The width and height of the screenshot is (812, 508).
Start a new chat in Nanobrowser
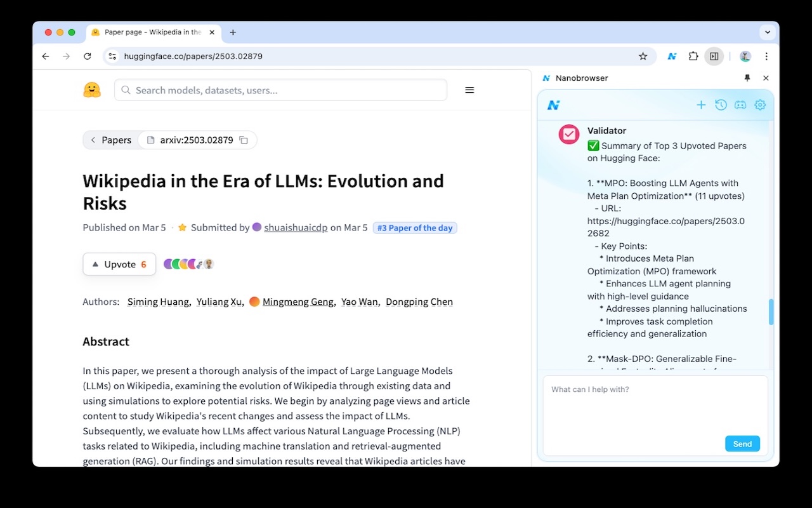click(701, 105)
